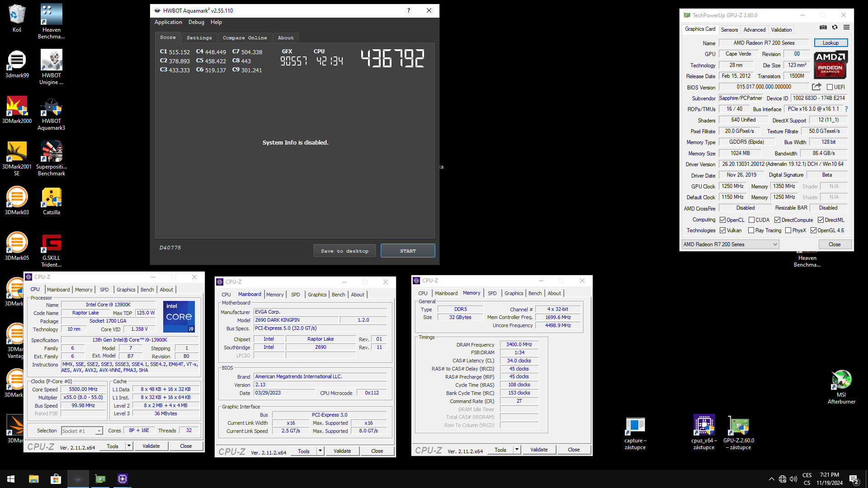Open cpuz_x64 – zástupce desktop shortcut
The image size is (868, 488).
[704, 432]
